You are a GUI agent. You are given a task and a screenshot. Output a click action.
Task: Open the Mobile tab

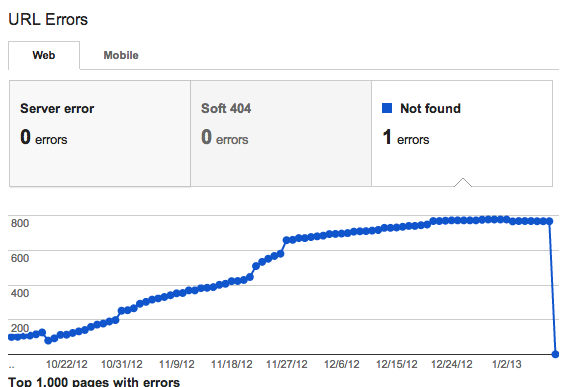[x=121, y=55]
